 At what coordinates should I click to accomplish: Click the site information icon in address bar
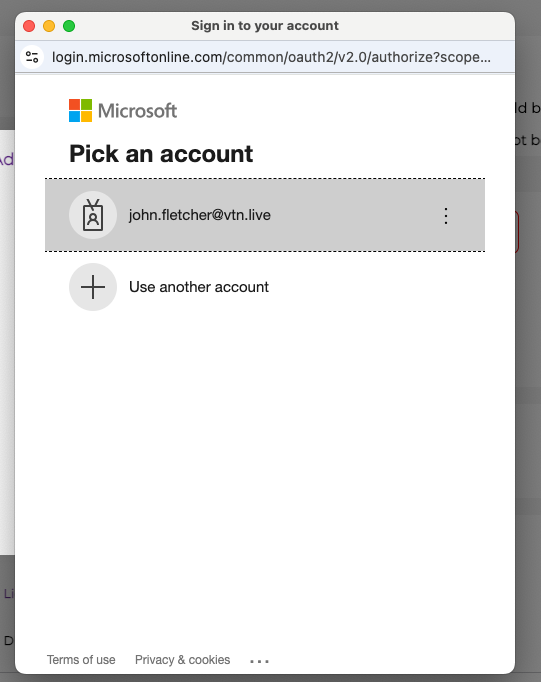point(32,57)
